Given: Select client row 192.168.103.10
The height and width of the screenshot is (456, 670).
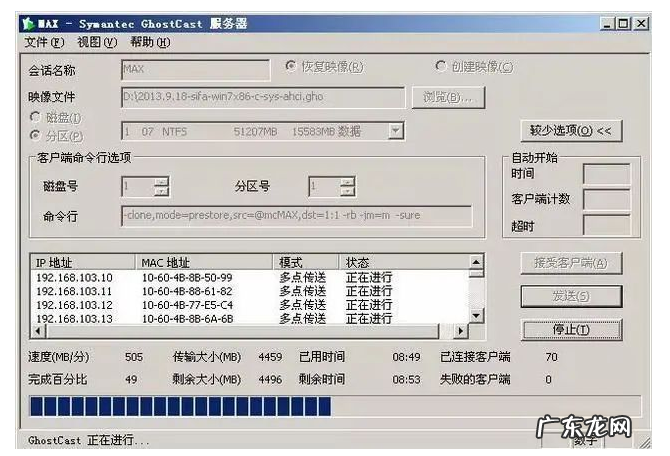Looking at the screenshot, I should pos(250,277).
